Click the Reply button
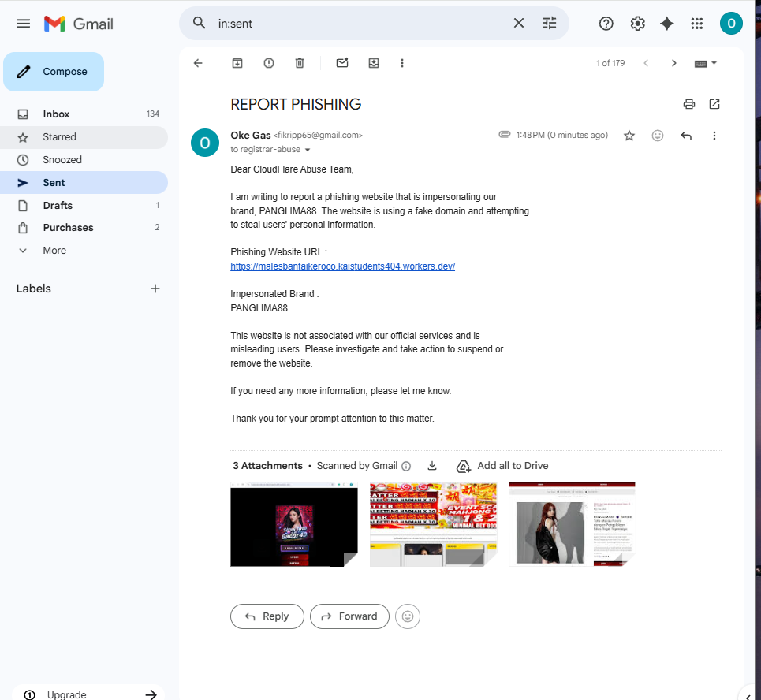 coord(267,616)
